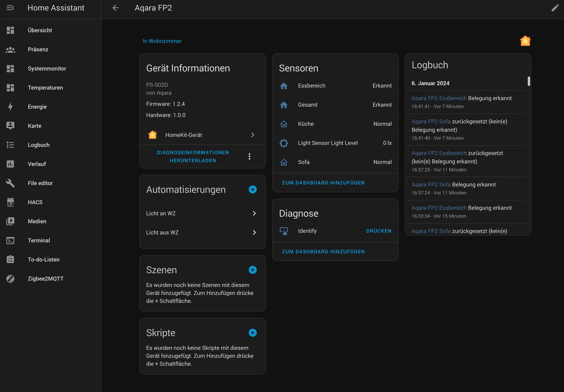Add a new automation with the plus icon
564x392 pixels.
coord(253,189)
